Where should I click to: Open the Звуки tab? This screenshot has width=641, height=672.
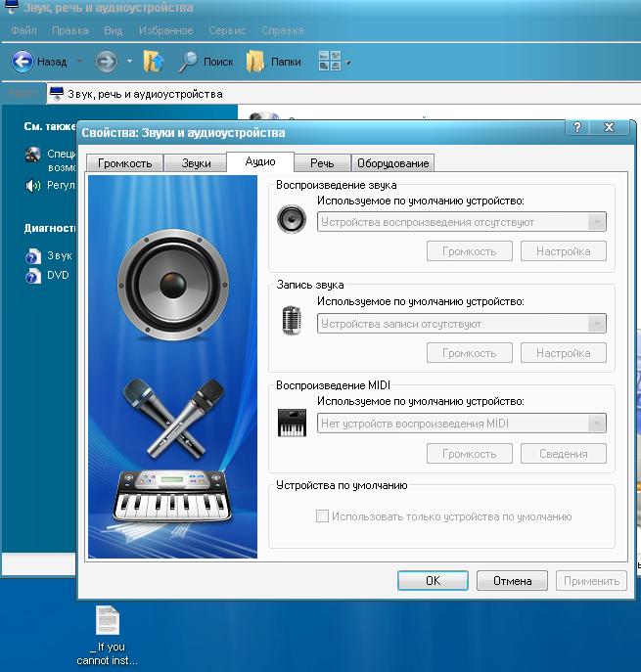click(196, 163)
